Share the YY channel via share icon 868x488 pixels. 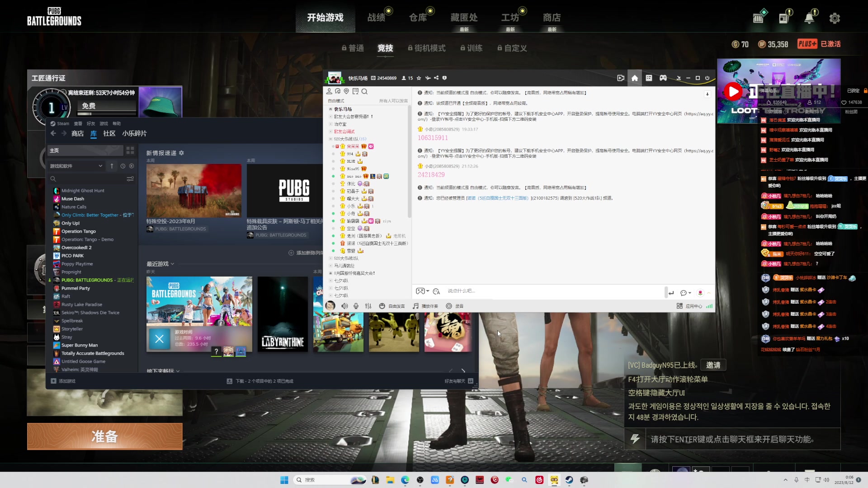tap(436, 78)
